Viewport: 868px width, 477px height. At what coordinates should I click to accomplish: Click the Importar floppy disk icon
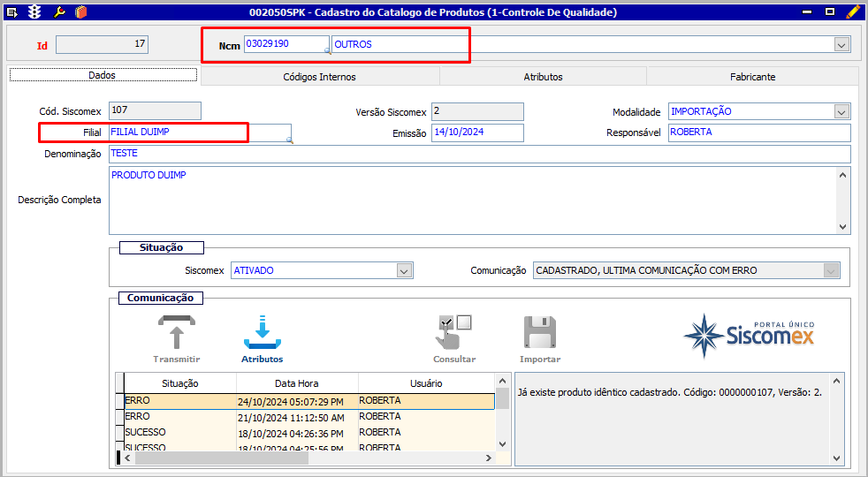coord(539,334)
